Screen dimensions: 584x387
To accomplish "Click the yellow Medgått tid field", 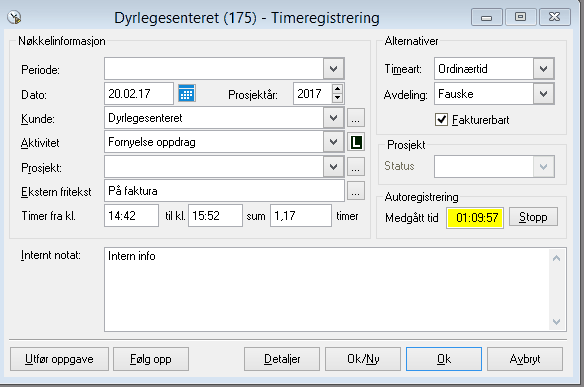I will 475,218.
